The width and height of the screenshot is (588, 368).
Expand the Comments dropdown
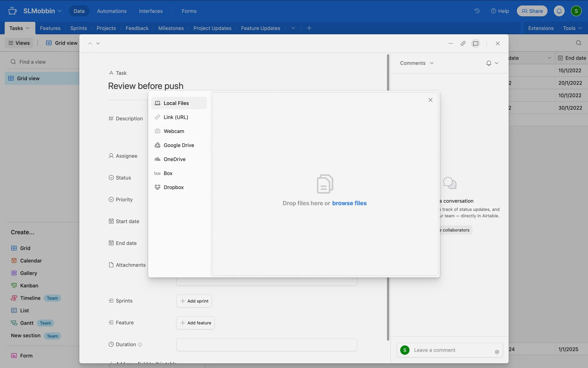point(417,63)
